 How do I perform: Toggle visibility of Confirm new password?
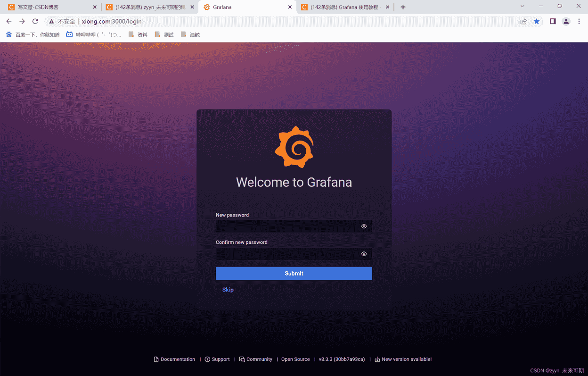tap(364, 254)
